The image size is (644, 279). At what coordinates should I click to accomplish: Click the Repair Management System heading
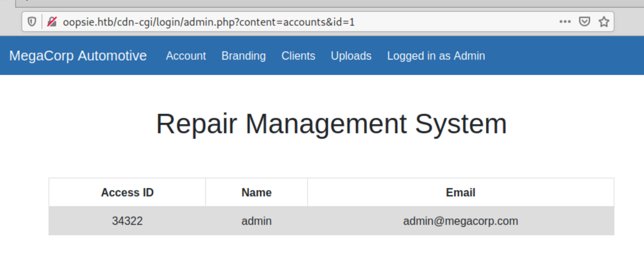(331, 124)
